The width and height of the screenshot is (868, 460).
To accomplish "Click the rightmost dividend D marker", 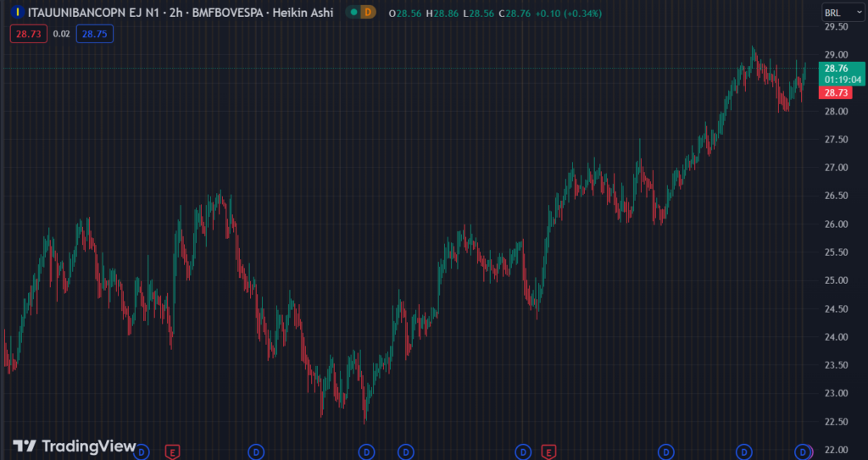I will coord(804,452).
